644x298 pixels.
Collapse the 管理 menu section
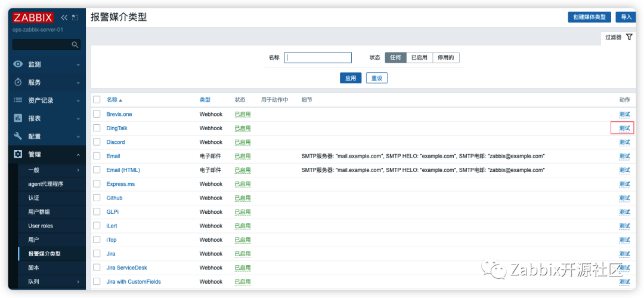[x=78, y=155]
